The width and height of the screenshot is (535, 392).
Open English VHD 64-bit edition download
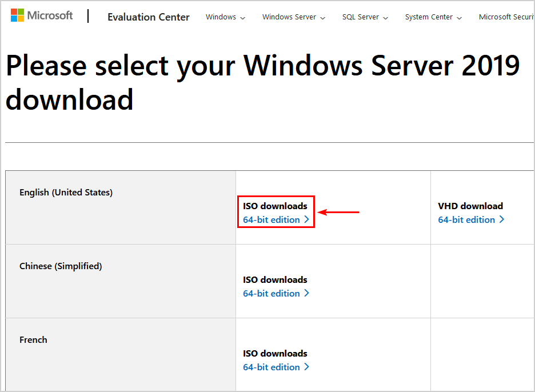(471, 219)
